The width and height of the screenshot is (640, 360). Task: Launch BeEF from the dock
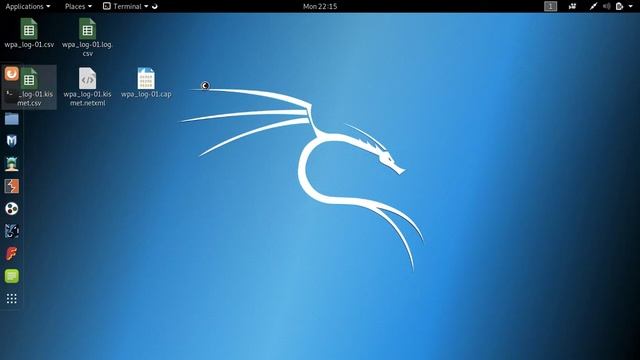[11, 231]
